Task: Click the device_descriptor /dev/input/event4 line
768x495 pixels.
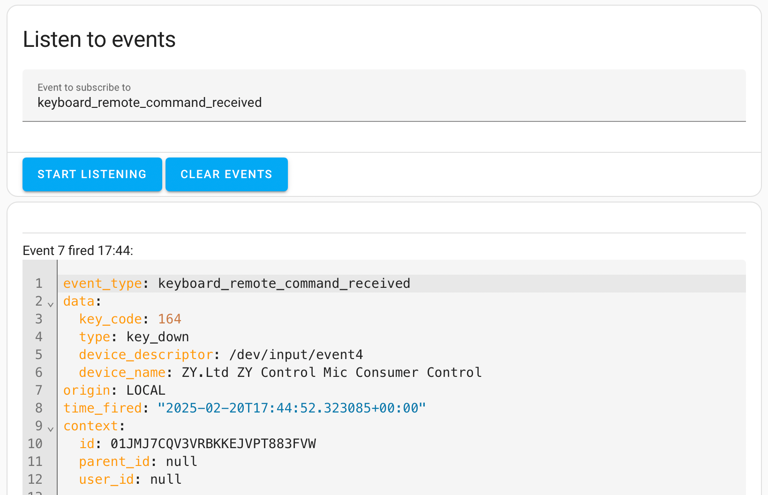Action: click(220, 355)
